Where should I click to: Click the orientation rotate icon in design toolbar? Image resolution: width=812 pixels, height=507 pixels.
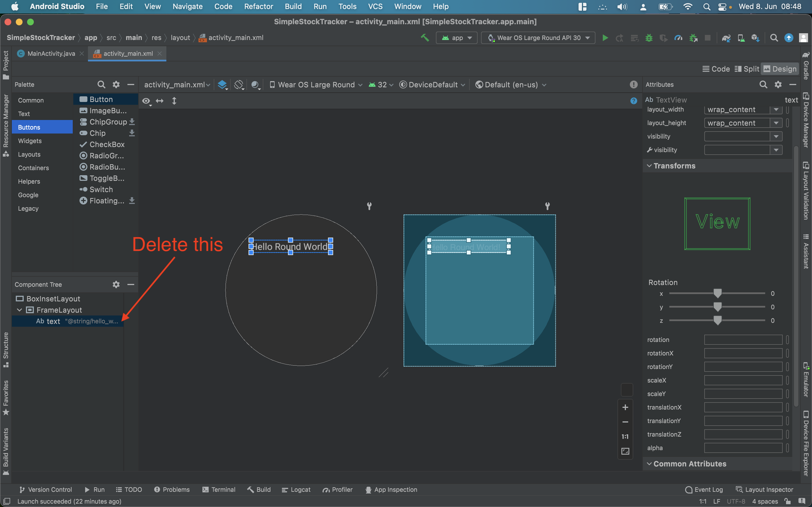pos(239,84)
